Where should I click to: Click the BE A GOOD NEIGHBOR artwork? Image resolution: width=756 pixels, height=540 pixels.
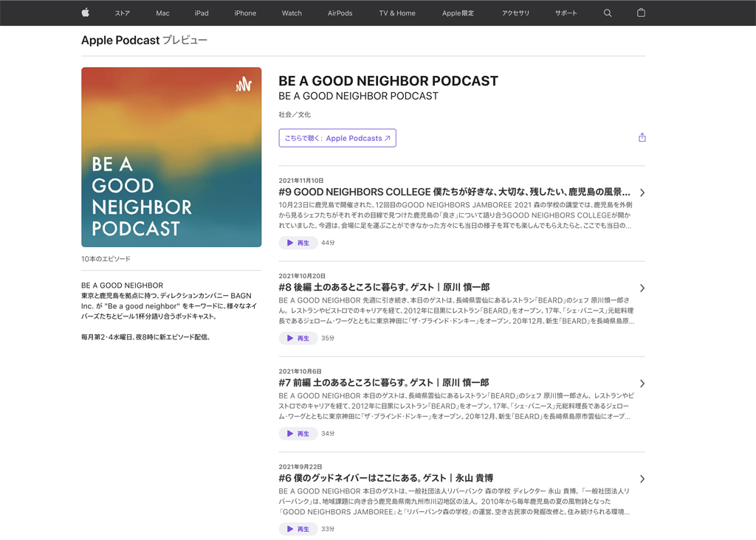[171, 157]
